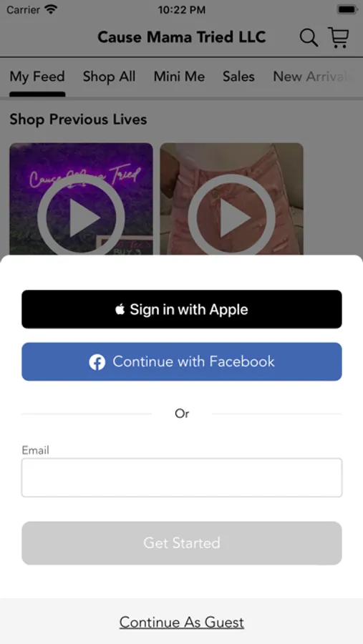Open the search magnifier icon
363x644 pixels.
click(309, 38)
